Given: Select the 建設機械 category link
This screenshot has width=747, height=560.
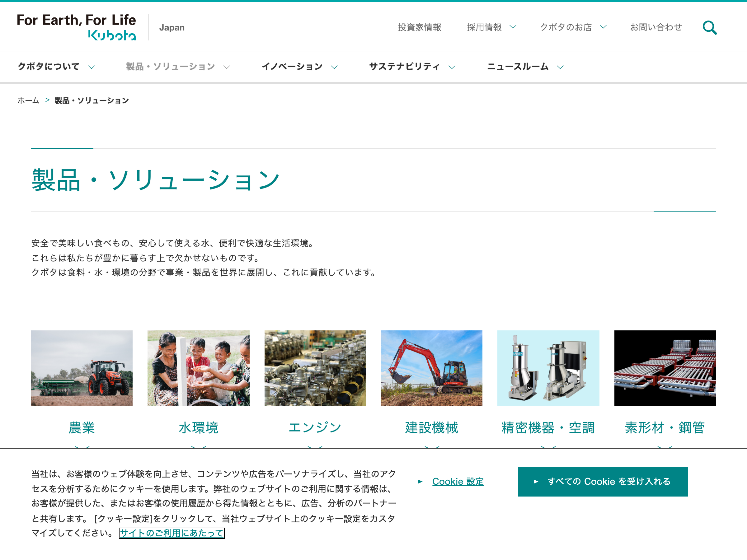Looking at the screenshot, I should point(432,428).
